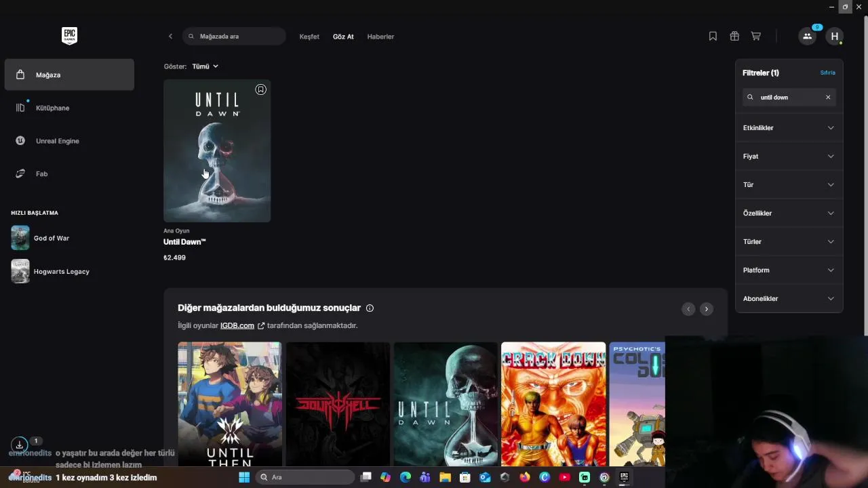Image resolution: width=868 pixels, height=488 pixels.
Task: Open the Until Dawn game cover
Action: 217,150
